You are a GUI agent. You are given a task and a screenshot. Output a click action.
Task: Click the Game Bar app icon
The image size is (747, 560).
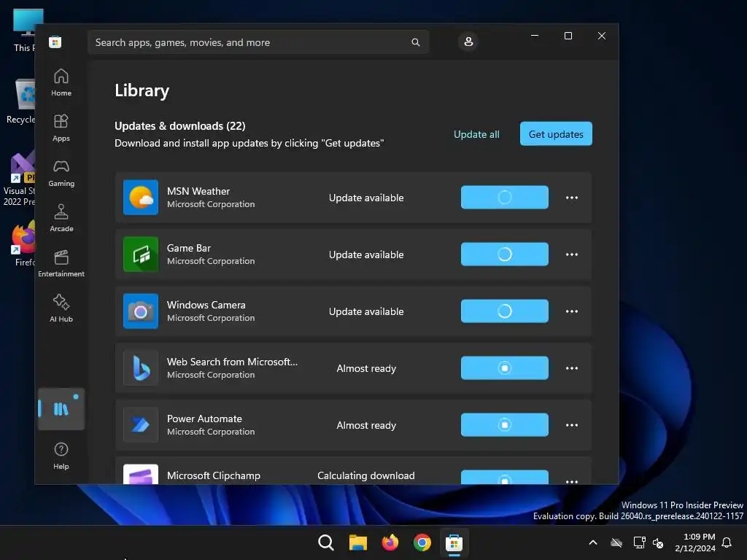pos(141,254)
